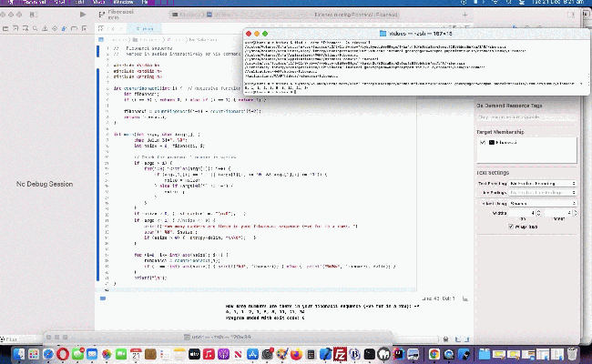Click the No Selection jump bar item
This screenshot has height=364, width=592.
pyautogui.click(x=203, y=39)
